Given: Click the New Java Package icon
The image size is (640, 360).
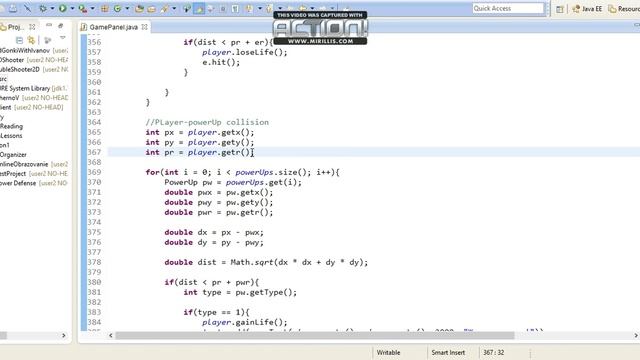Looking at the screenshot, I should tap(105, 8).
